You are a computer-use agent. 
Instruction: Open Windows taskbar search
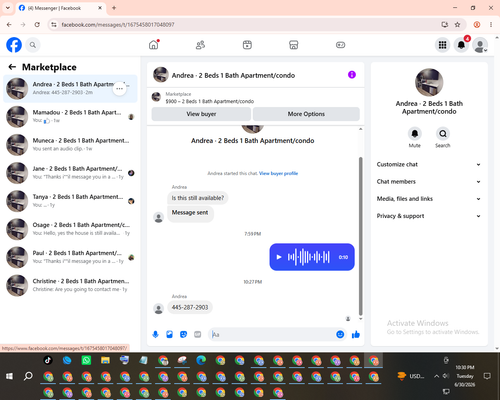click(28, 376)
